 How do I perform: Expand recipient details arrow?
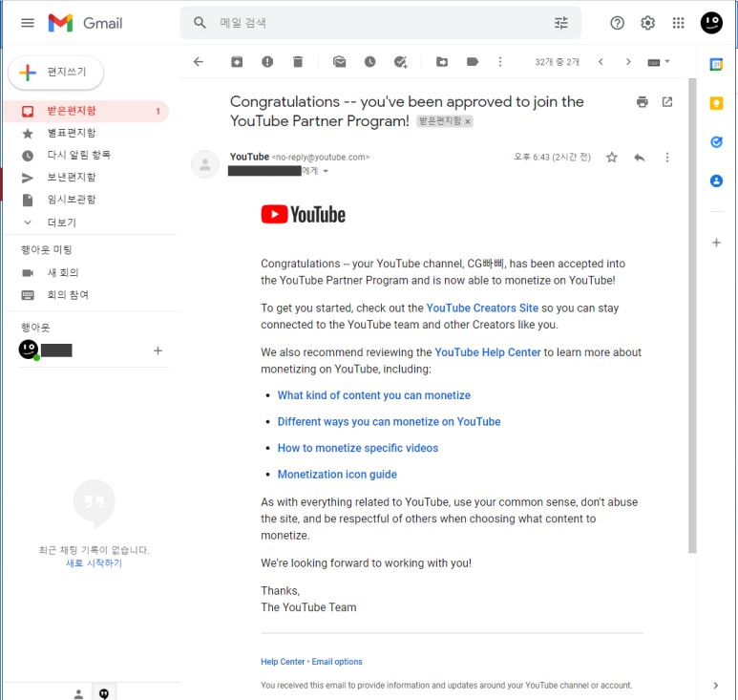pyautogui.click(x=326, y=171)
